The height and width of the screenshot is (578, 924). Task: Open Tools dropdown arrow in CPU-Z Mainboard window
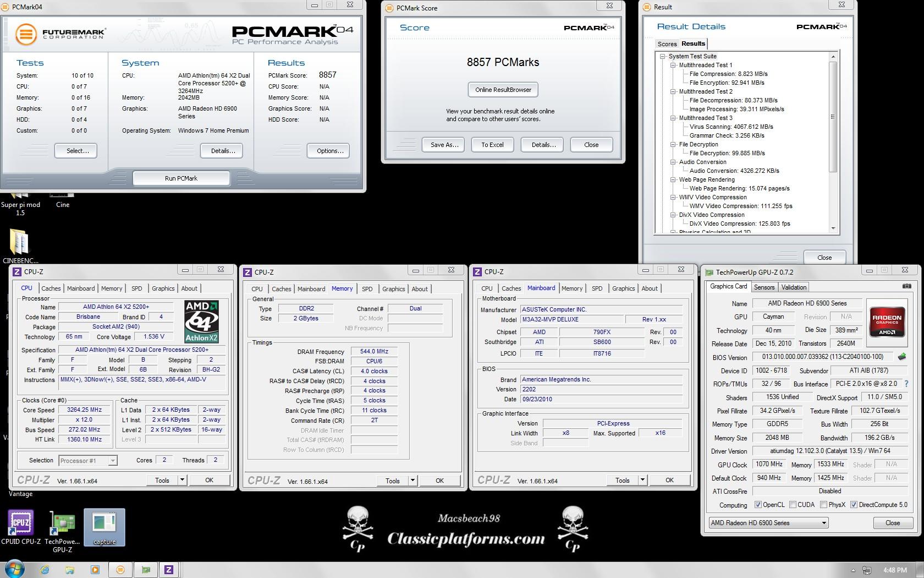click(x=642, y=480)
